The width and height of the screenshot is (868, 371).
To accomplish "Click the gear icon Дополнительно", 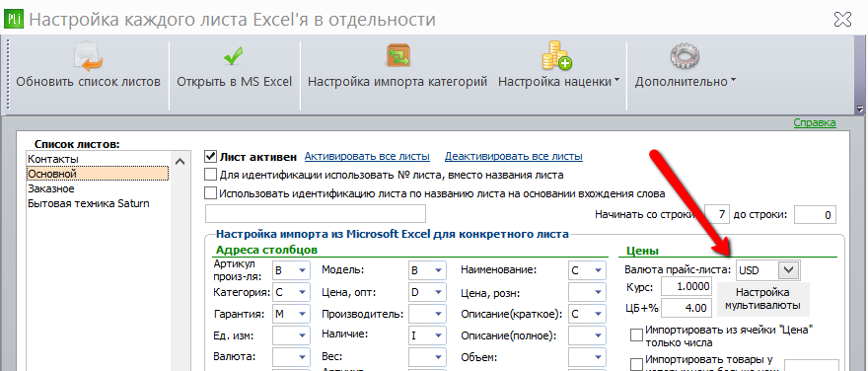I will 686,56.
